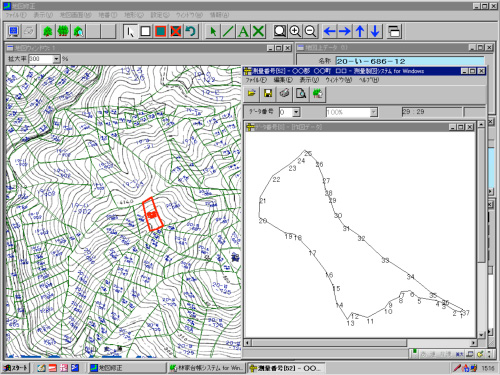Open the disabled 100% zoom combo box
This screenshot has height=375, width=500.
coord(352,112)
